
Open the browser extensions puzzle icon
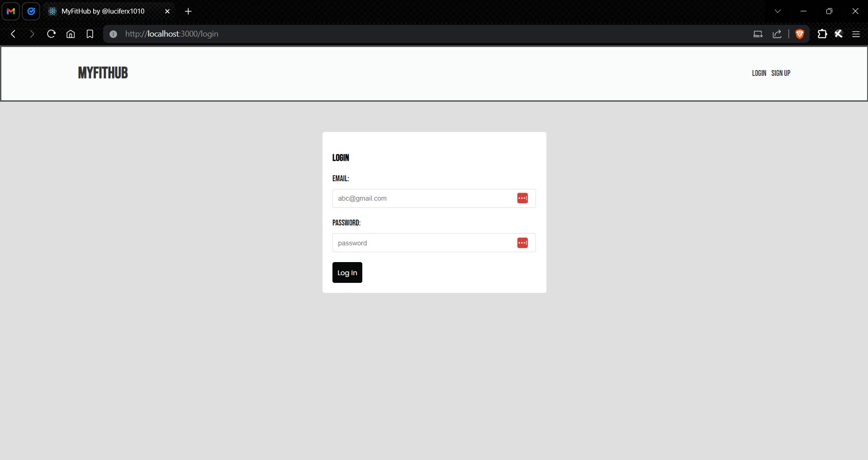pos(822,34)
